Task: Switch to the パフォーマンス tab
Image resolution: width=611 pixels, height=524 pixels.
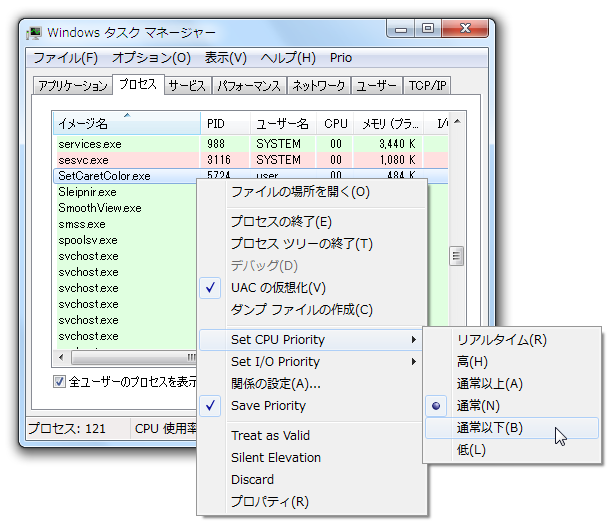Action: (249, 86)
